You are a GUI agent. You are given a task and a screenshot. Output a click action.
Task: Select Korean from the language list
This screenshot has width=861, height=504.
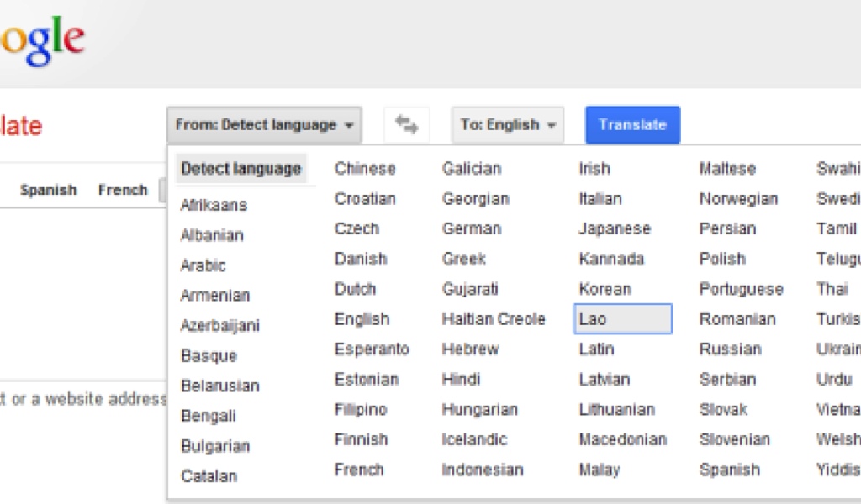(605, 289)
